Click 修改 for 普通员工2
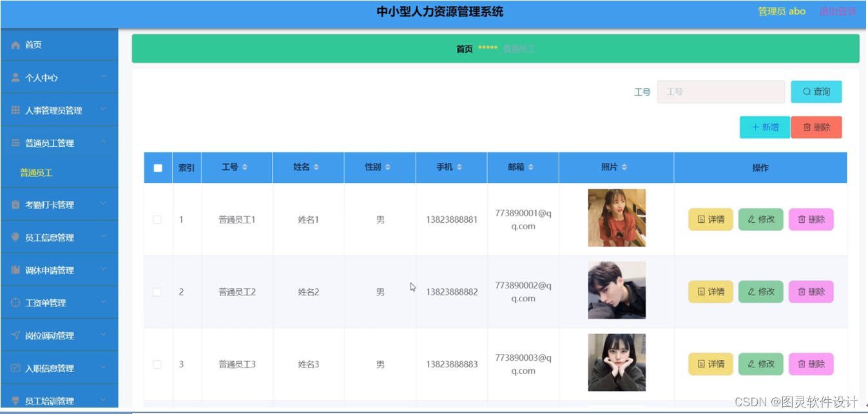868x414 pixels. click(761, 292)
